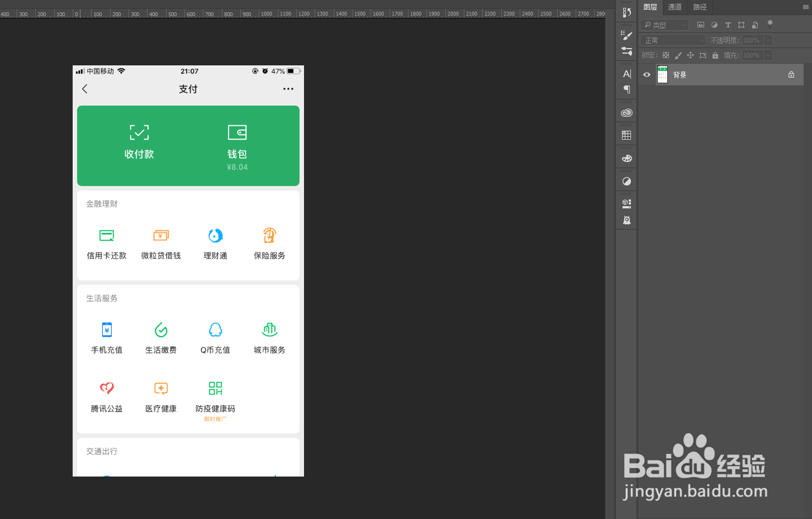Click the 不透明度 100% value field
This screenshot has width=812, height=519.
click(752, 40)
